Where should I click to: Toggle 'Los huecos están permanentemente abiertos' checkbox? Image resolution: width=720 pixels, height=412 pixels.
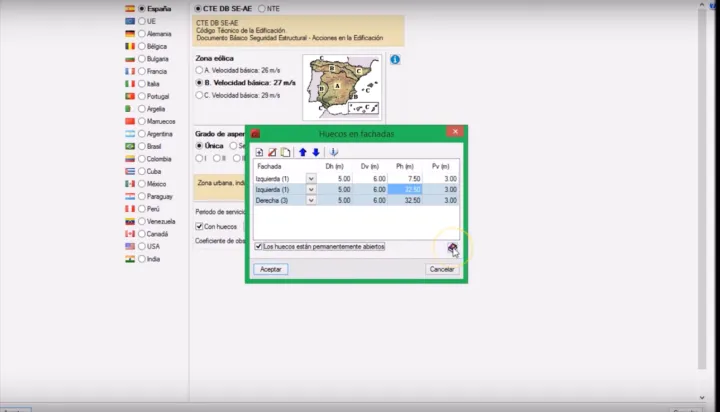(x=259, y=246)
